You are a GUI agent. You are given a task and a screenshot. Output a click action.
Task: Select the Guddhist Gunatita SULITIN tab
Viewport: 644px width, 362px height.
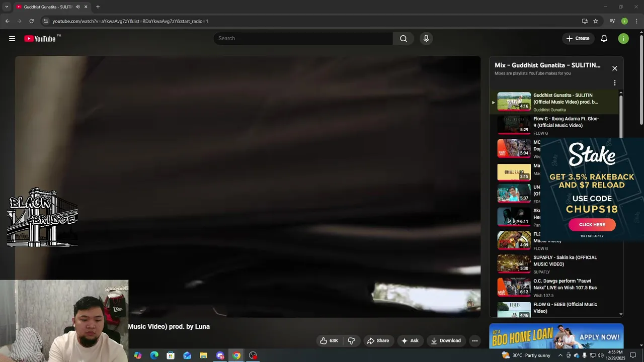[52, 7]
